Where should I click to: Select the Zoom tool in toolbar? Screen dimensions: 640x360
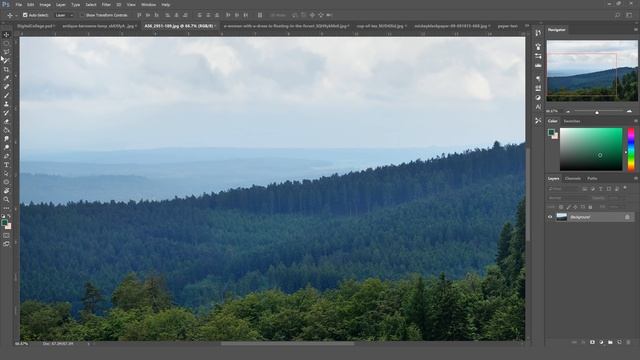click(6, 199)
